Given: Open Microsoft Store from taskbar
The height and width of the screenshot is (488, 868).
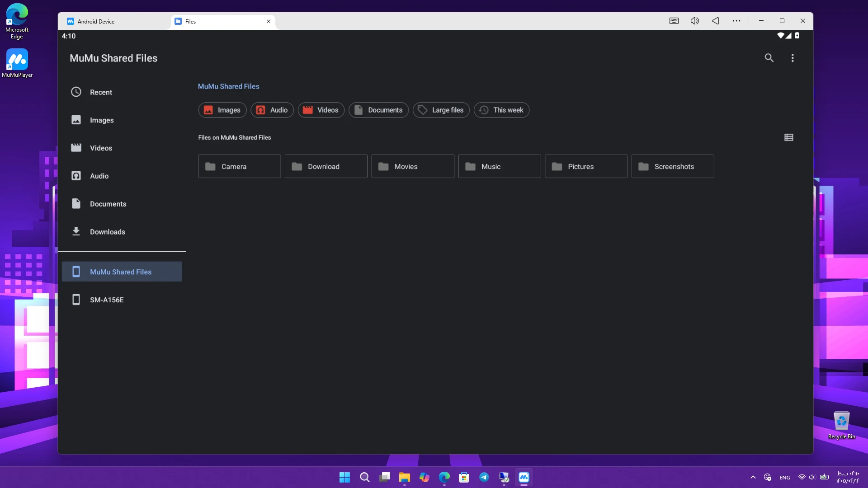Looking at the screenshot, I should pyautogui.click(x=464, y=477).
